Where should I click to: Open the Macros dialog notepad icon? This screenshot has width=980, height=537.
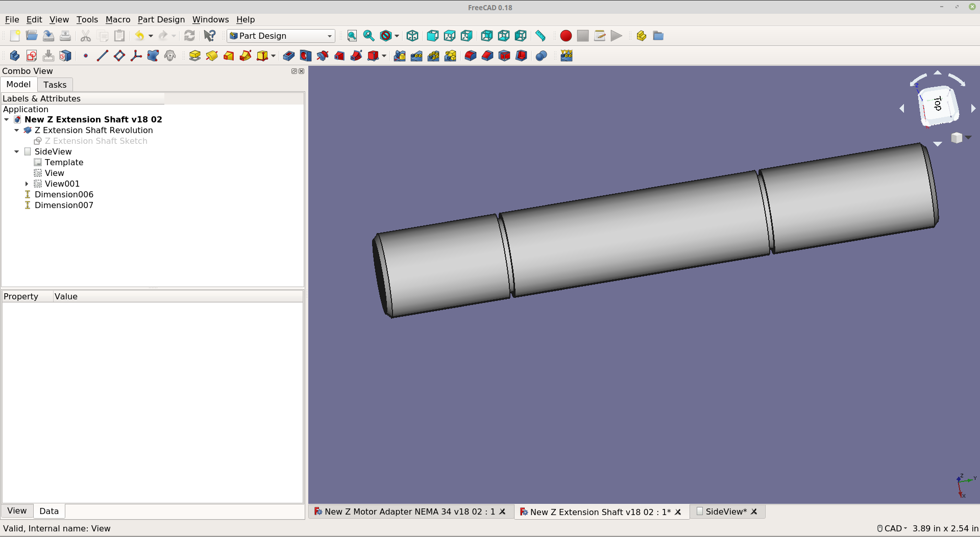tap(600, 36)
